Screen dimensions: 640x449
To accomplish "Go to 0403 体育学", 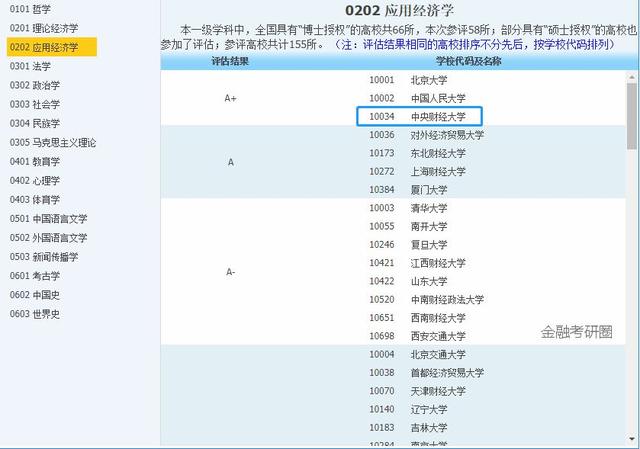I will point(35,200).
